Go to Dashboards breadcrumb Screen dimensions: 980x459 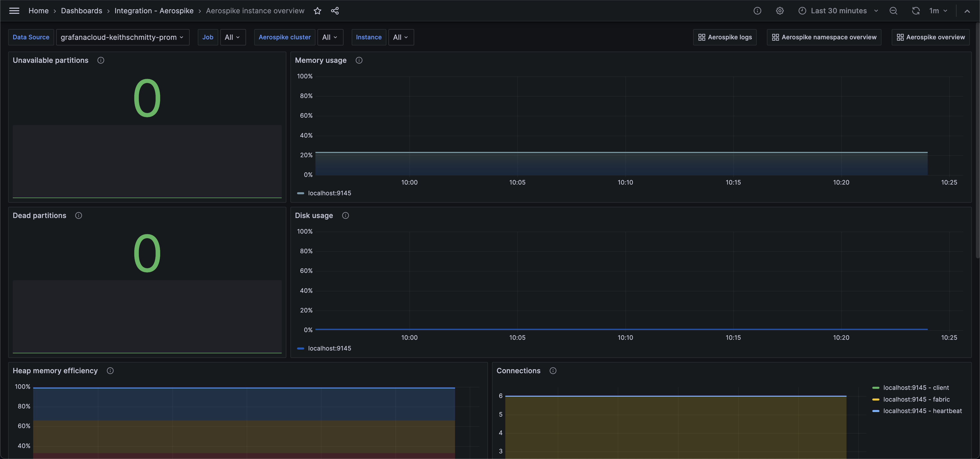coord(81,11)
